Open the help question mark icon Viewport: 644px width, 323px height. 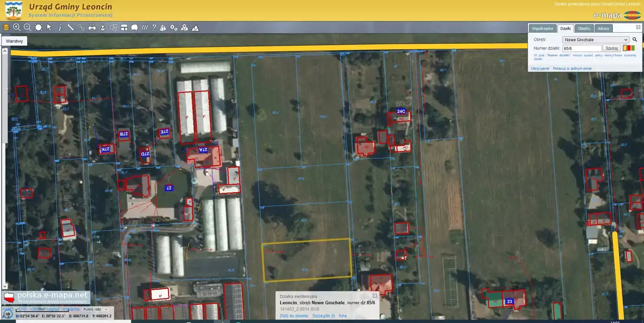pos(154,28)
